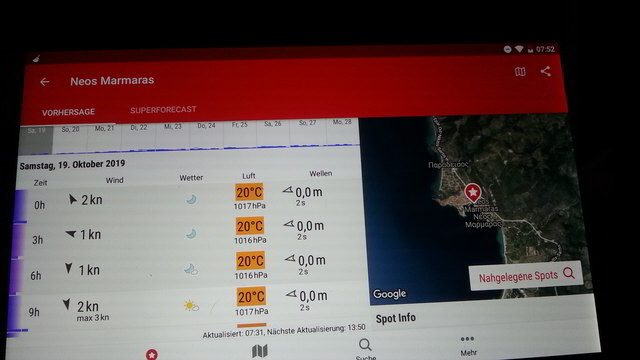Tap the wind arrow icon in 0h row

[x=72, y=199]
